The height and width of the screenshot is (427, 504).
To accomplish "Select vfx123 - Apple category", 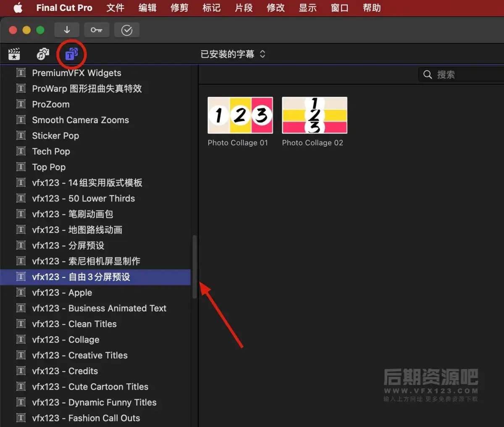I will [95, 293].
